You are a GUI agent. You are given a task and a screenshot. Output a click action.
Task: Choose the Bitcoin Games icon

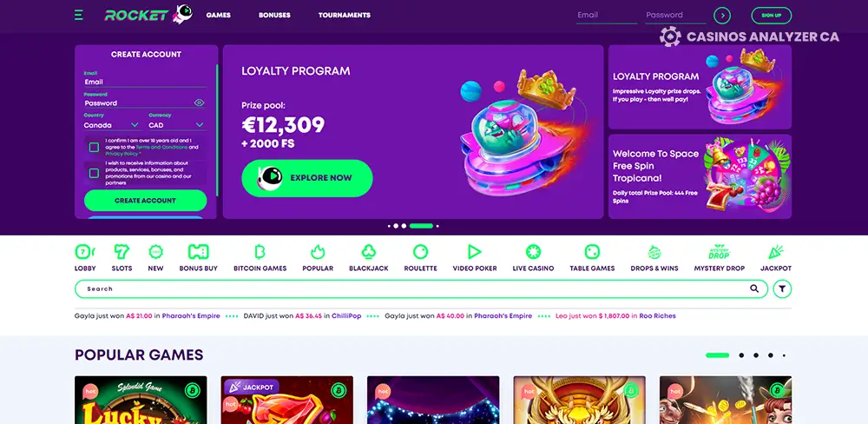pos(260,252)
